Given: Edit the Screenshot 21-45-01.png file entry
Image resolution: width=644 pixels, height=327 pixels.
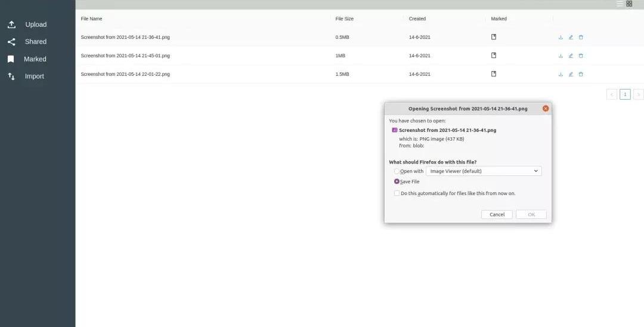Looking at the screenshot, I should pyautogui.click(x=571, y=55).
